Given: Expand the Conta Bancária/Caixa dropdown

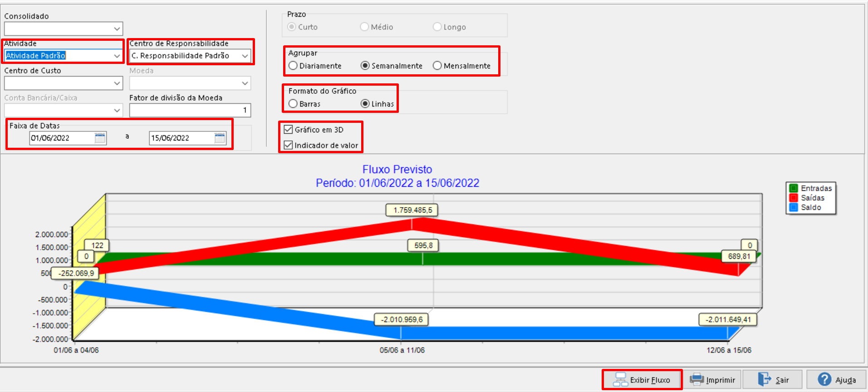Looking at the screenshot, I should 117,110.
